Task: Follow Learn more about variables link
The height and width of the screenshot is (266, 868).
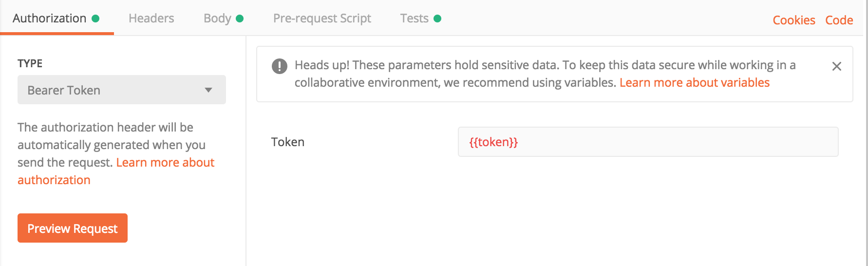Action: click(695, 82)
